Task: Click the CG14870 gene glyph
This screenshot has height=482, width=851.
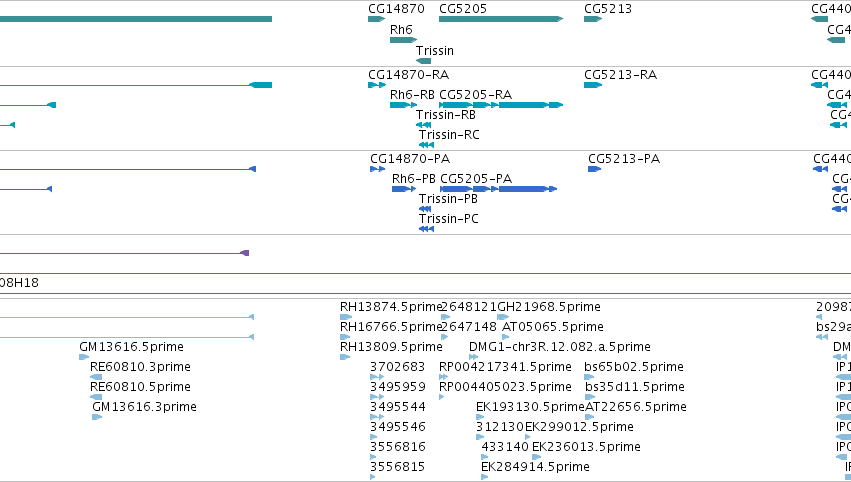Action: click(x=377, y=19)
